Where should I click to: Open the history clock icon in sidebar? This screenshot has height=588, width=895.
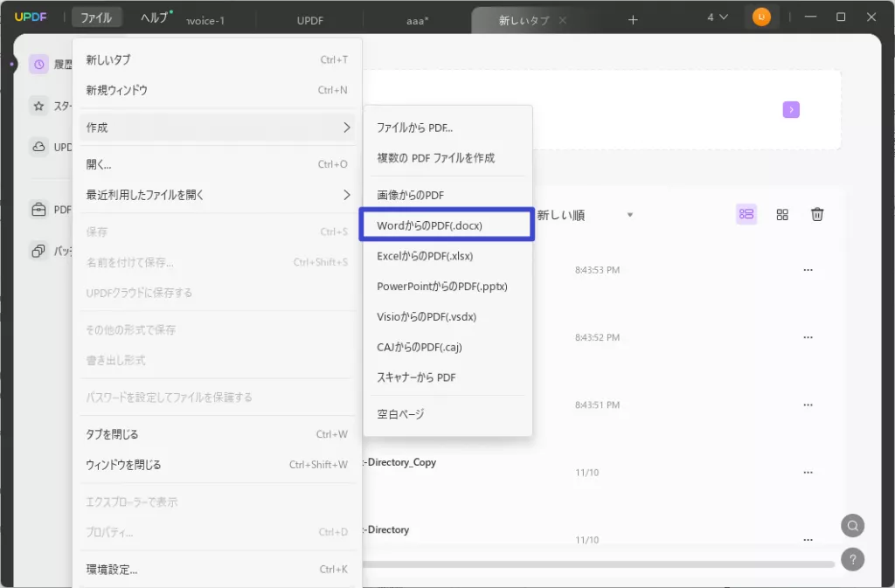[38, 65]
